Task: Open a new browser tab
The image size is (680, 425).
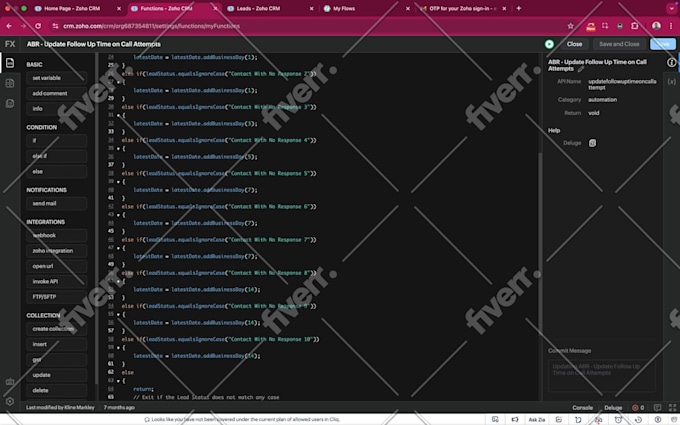Action: (519, 8)
